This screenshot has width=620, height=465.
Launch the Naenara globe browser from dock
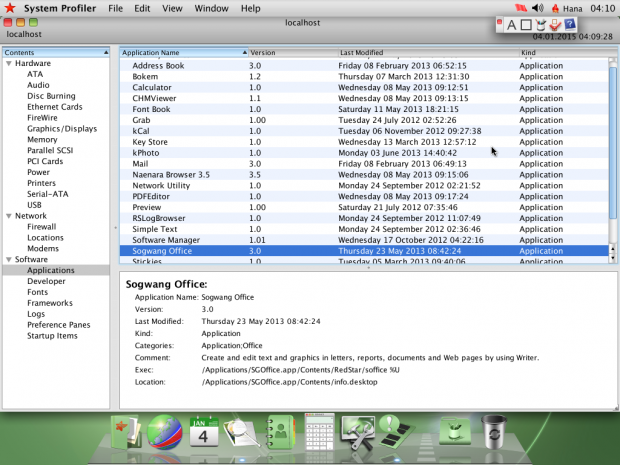pyautogui.click(x=164, y=433)
